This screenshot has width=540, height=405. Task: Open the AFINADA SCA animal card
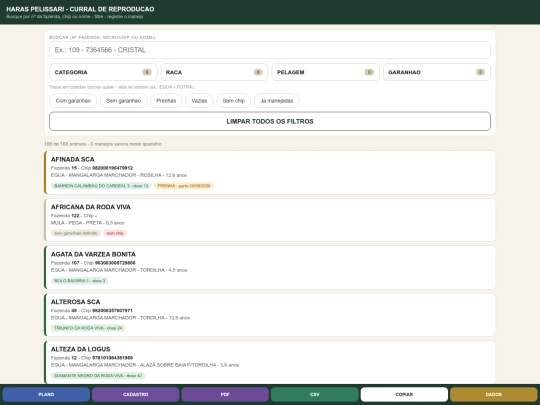pyautogui.click(x=270, y=173)
